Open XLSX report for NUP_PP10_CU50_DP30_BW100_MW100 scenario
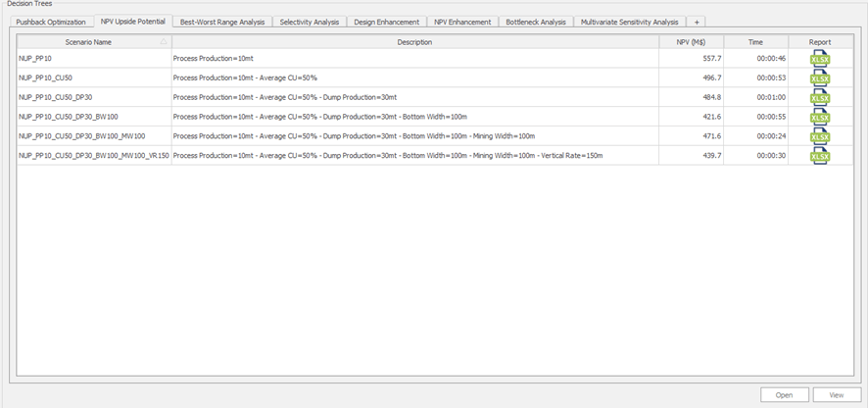 tap(819, 136)
